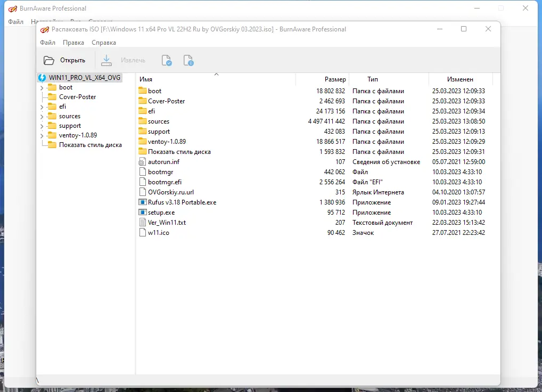Click the type cell Значок
Viewport: 542px width, 392px height.
363,232
